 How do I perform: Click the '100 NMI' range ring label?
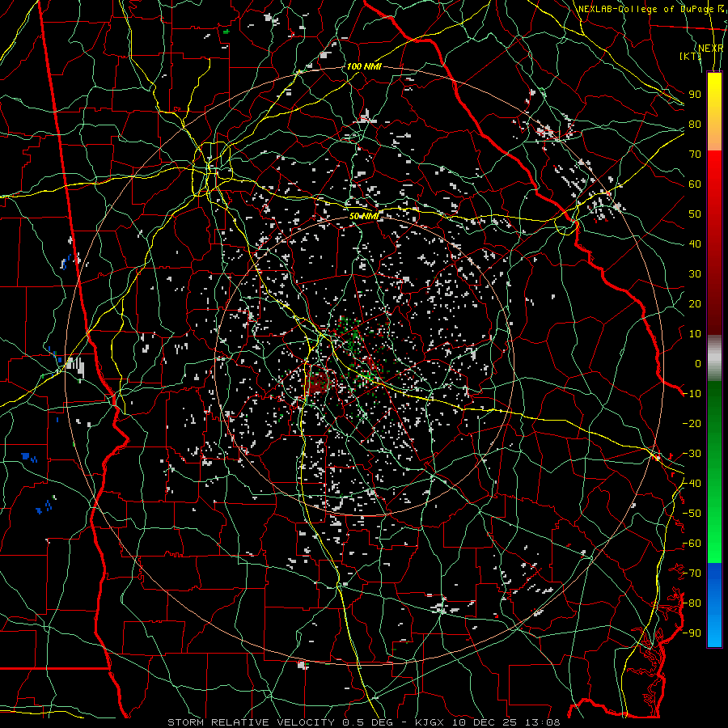364,66
